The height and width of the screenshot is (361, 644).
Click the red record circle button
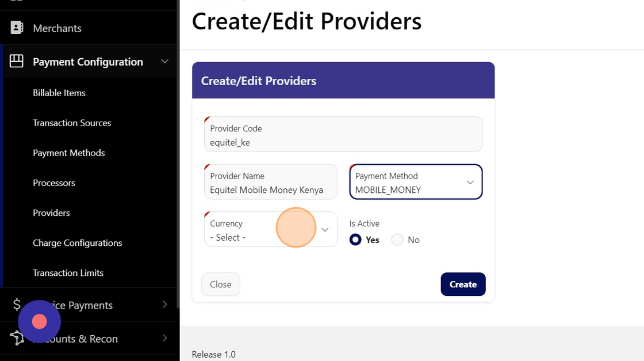click(x=39, y=321)
